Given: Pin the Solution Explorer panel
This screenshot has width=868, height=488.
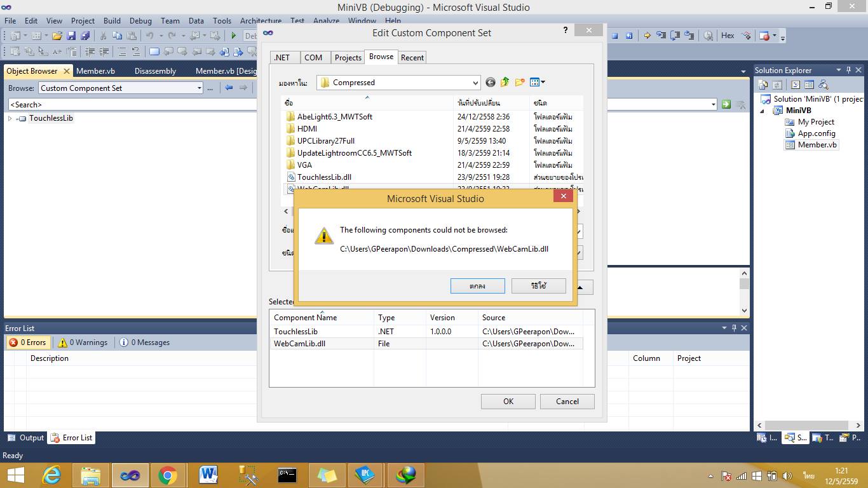Looking at the screenshot, I should pos(848,71).
